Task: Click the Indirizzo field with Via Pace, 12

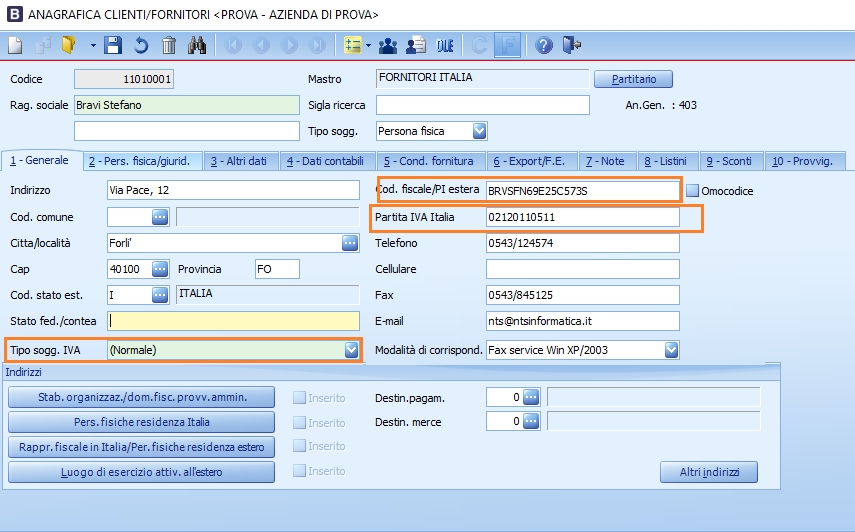Action: coord(233,190)
